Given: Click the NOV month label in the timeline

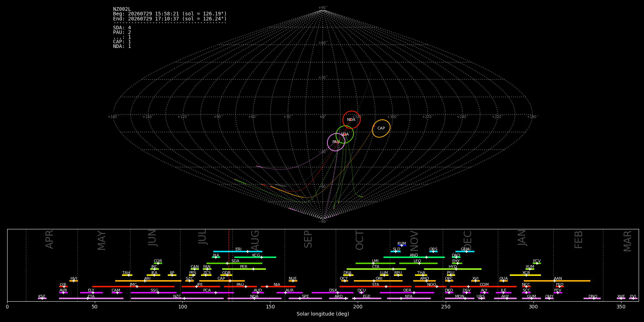Looking at the screenshot, I should click(x=414, y=241).
